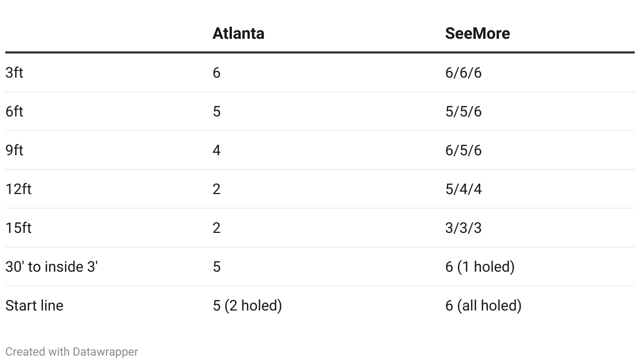This screenshot has width=640, height=364.
Task: Select the 3ft row label
Action: 15,72
